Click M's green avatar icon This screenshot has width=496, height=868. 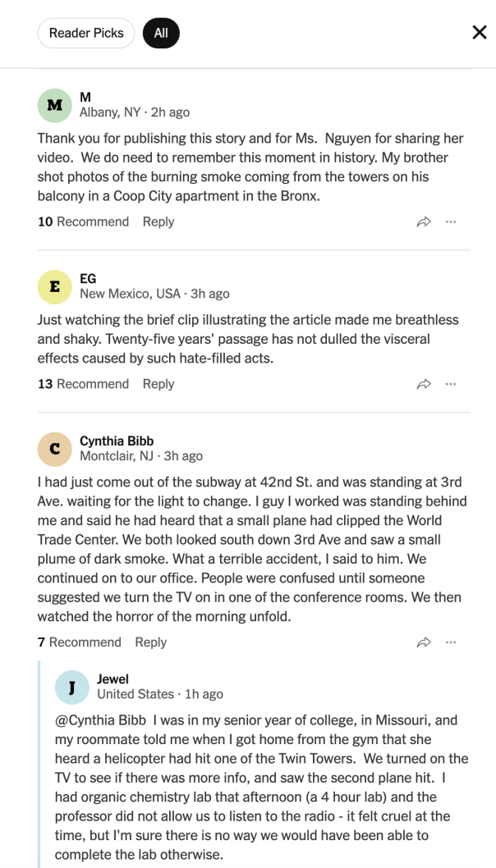(55, 105)
